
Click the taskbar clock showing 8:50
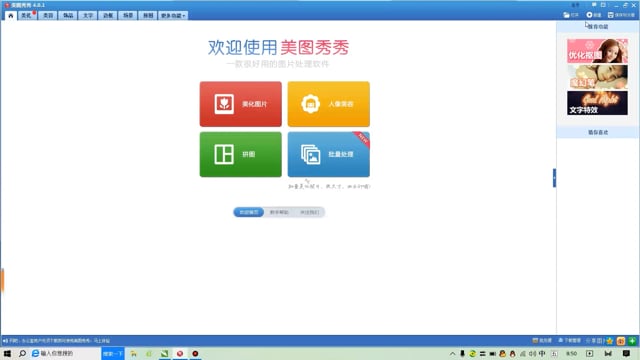click(x=571, y=353)
